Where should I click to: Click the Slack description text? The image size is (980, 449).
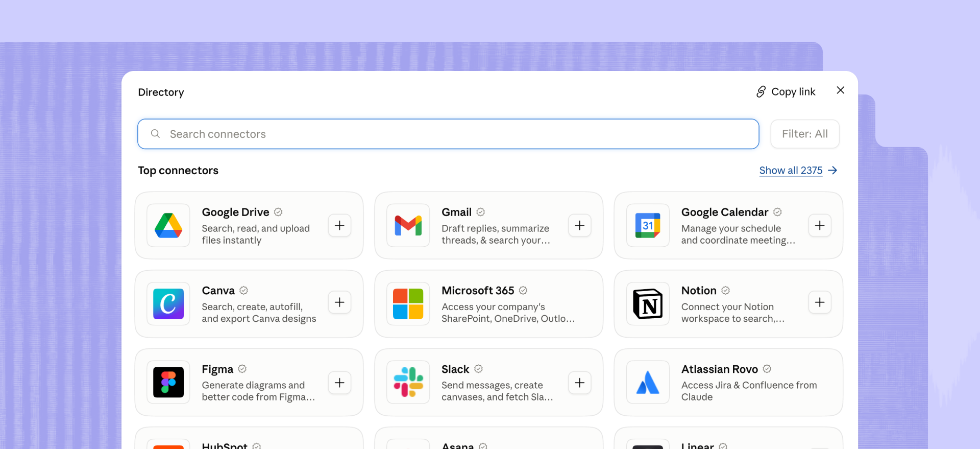[x=497, y=391]
